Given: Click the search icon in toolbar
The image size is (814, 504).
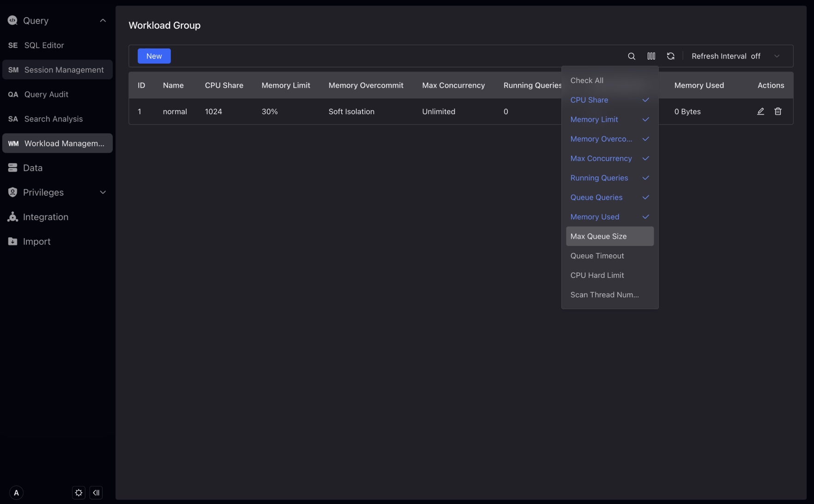Looking at the screenshot, I should (x=632, y=56).
